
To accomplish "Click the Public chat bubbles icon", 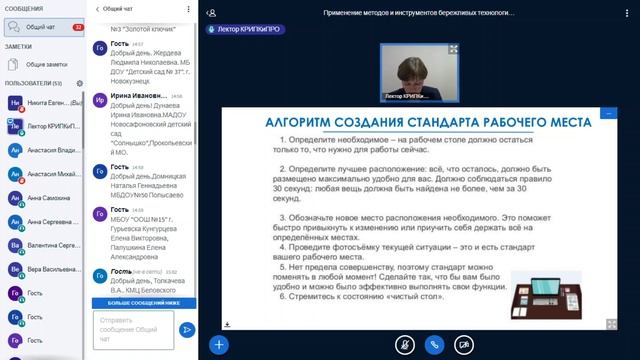I will click(x=13, y=27).
